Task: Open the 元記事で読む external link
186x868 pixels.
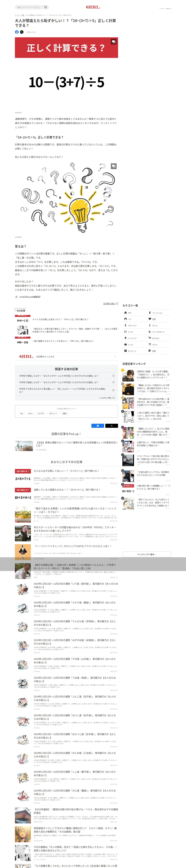Action: 110,304
